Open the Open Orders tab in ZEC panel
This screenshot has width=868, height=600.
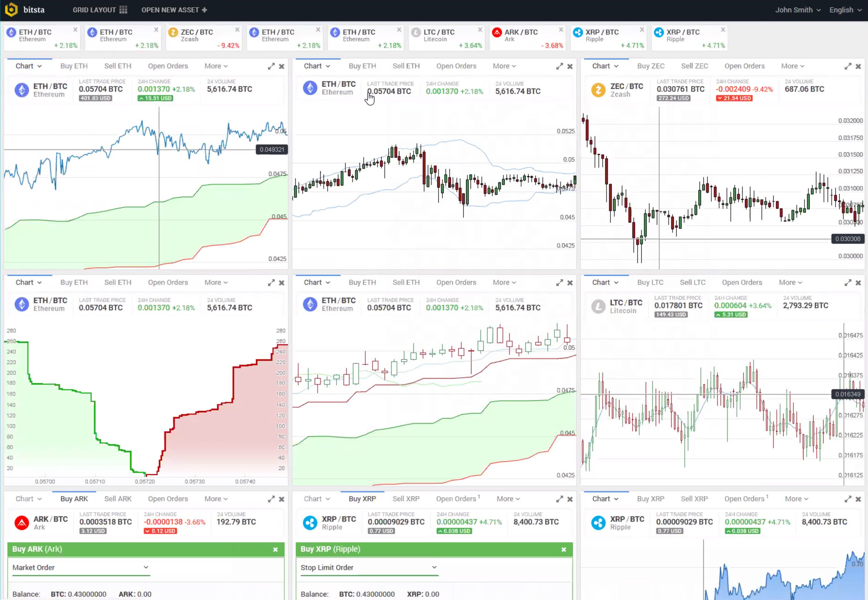coord(745,66)
